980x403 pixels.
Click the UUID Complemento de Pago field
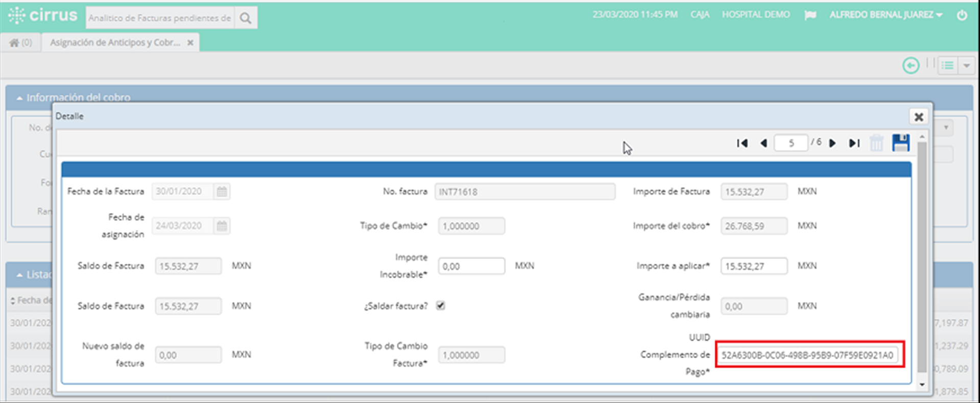pos(807,355)
